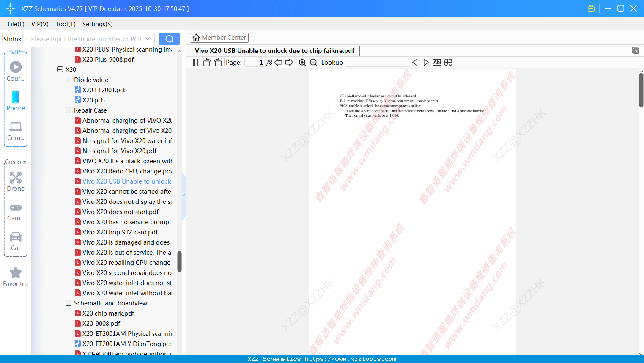Open the Tool(T) menu

[66, 24]
